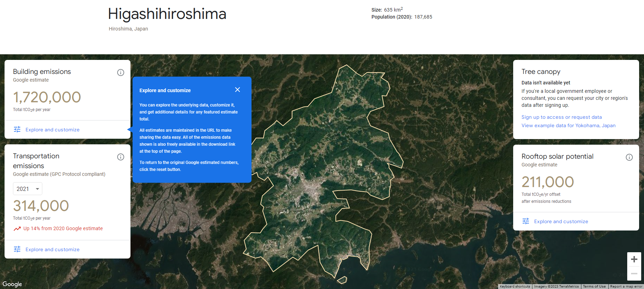Viewport: 644px width, 289px height.
Task: Open Explore and customize for Rooftop solar
Action: pos(561,221)
